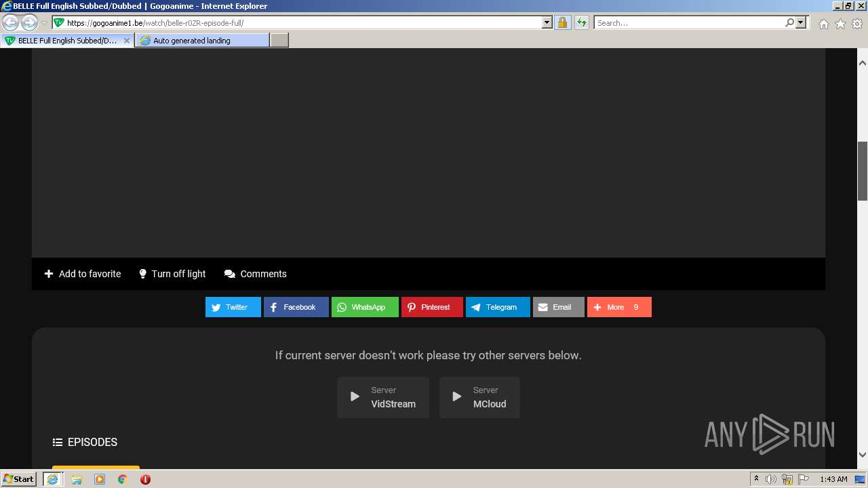Open the network tray icon
Screen dimensions: 868x488
(787, 479)
